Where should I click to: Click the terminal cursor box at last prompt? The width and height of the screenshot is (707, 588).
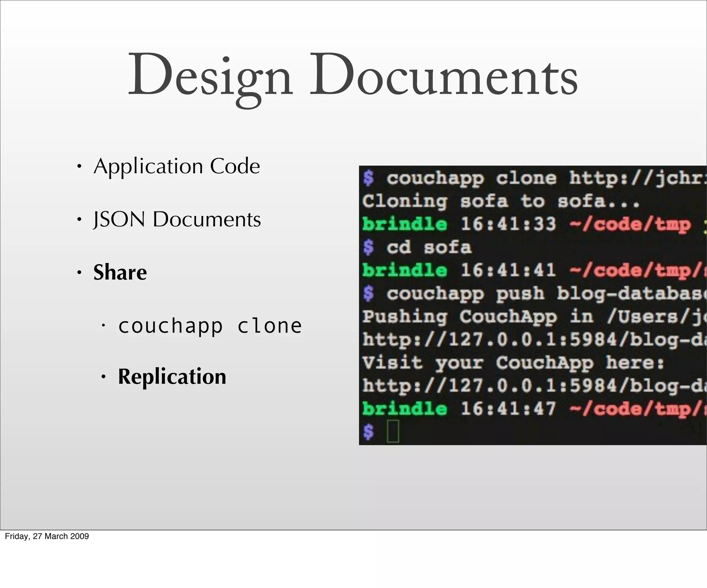coord(393,431)
